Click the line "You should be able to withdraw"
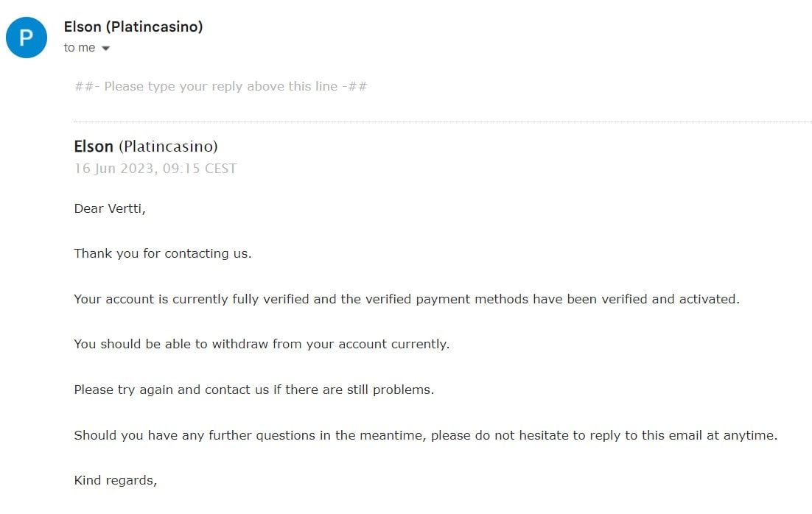 (262, 344)
